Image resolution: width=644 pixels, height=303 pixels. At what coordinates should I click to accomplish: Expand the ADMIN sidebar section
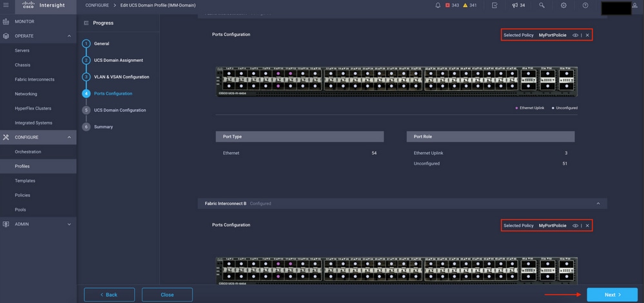[69, 224]
